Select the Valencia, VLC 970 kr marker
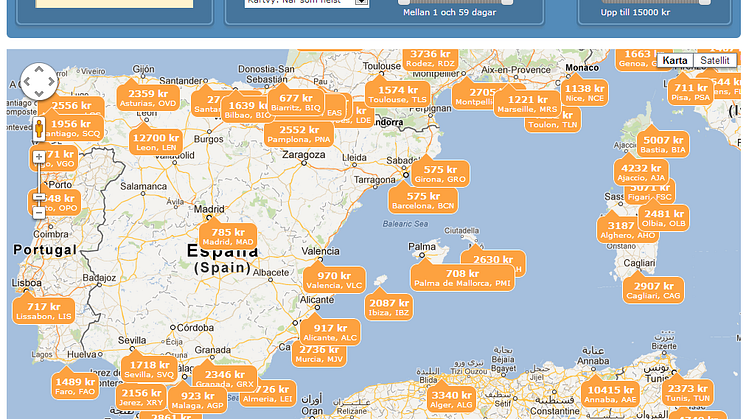 pos(334,280)
